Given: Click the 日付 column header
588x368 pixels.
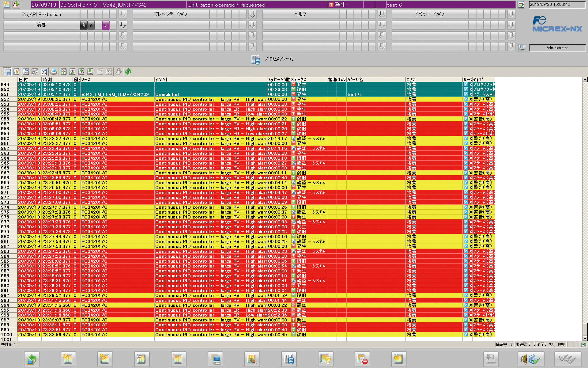Looking at the screenshot, I should [29, 80].
